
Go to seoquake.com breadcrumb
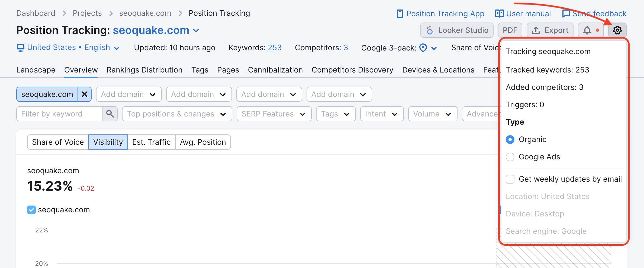tap(145, 13)
